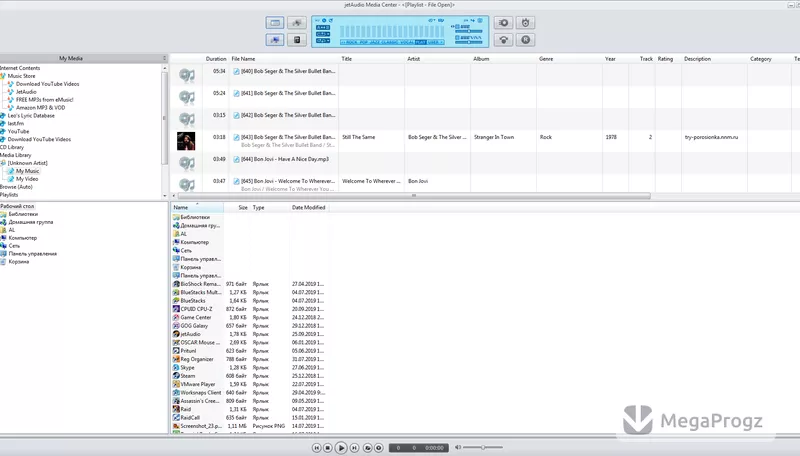This screenshot has height=456, width=800.
Task: Select My Music in the media tree
Action: (27, 171)
